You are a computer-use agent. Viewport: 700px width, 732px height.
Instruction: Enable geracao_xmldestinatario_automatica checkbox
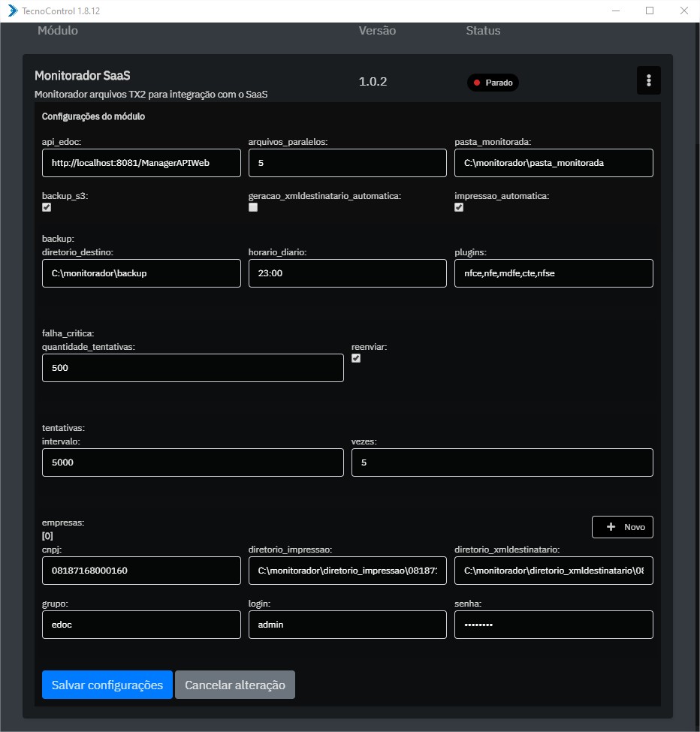[253, 207]
